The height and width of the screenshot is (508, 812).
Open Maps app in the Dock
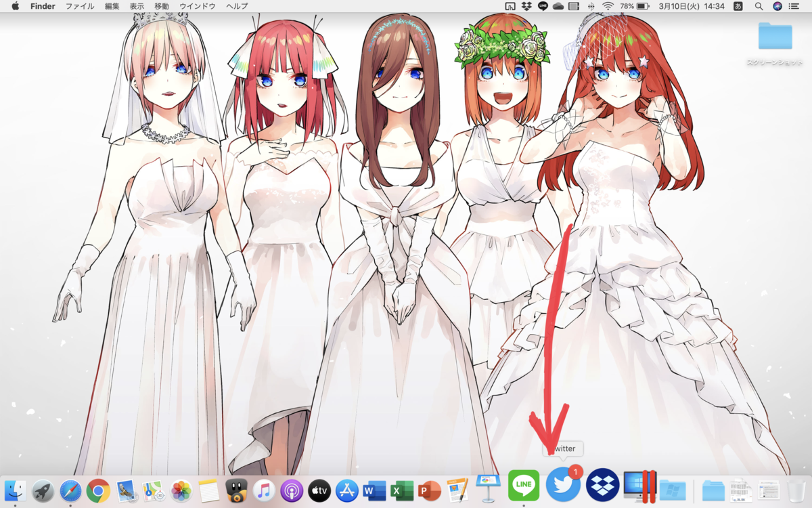[x=154, y=490]
